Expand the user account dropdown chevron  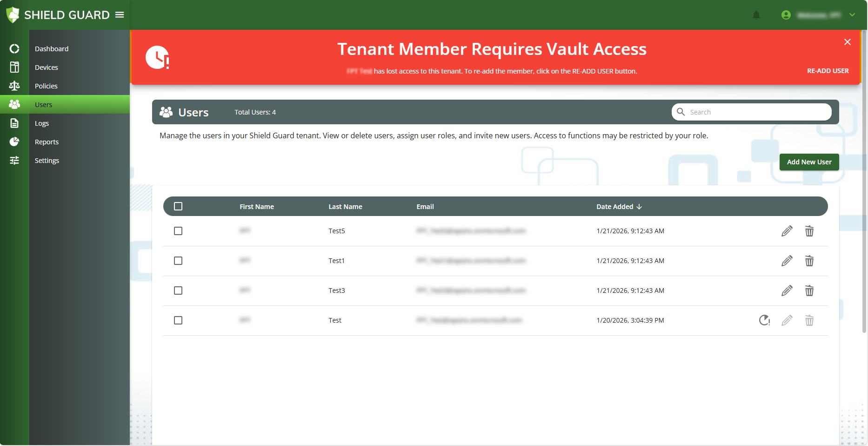pos(852,15)
